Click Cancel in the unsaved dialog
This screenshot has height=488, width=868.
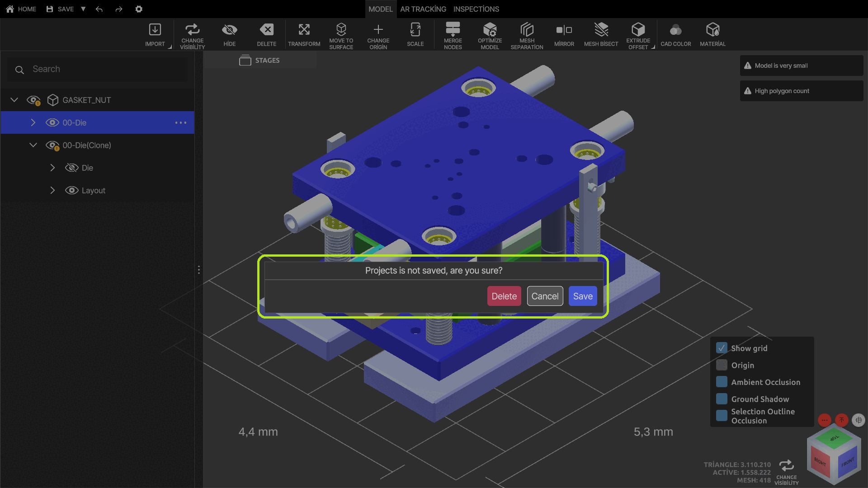click(545, 296)
